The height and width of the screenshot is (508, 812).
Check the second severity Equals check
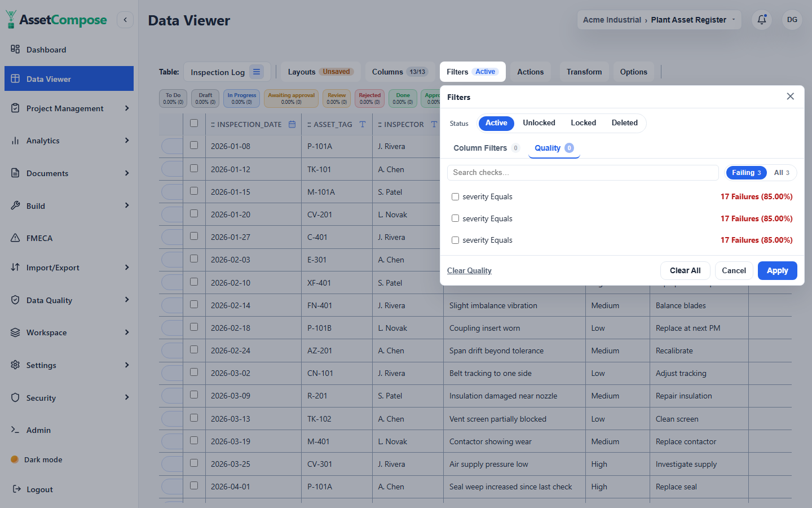455,218
